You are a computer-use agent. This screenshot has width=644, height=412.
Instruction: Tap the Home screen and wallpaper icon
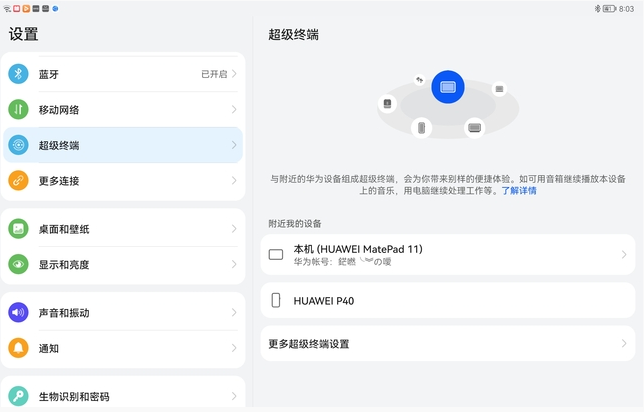[x=18, y=229]
